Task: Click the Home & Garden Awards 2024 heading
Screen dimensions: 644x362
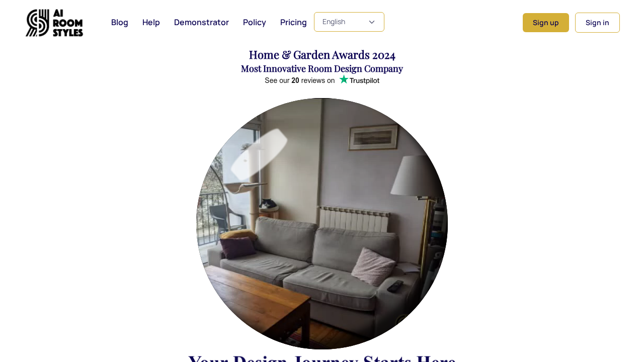Action: (322, 55)
